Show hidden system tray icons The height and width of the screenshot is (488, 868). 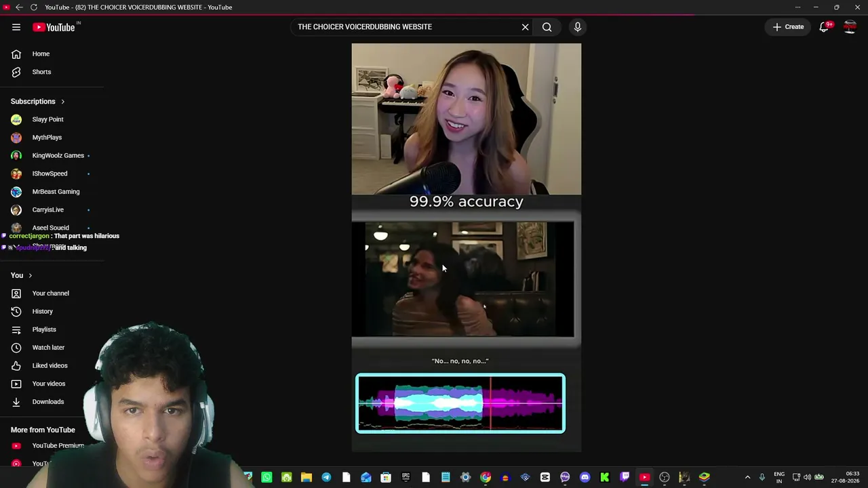[747, 477]
